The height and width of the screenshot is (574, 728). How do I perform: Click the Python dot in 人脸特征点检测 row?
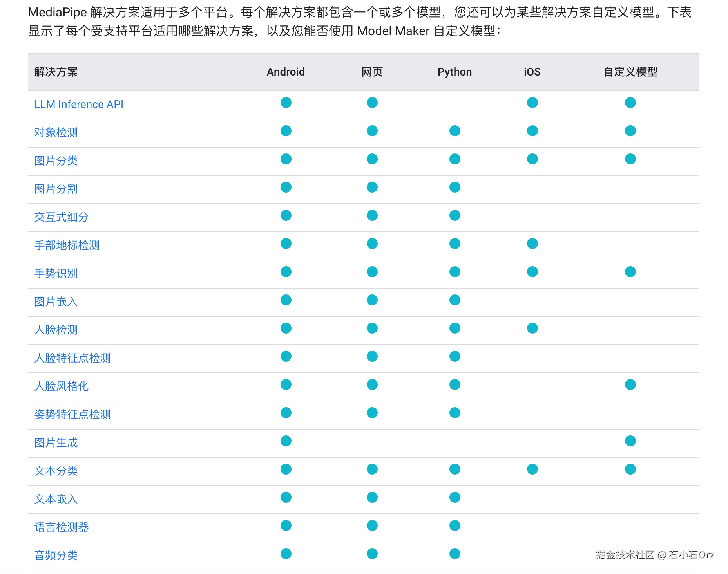coord(455,356)
